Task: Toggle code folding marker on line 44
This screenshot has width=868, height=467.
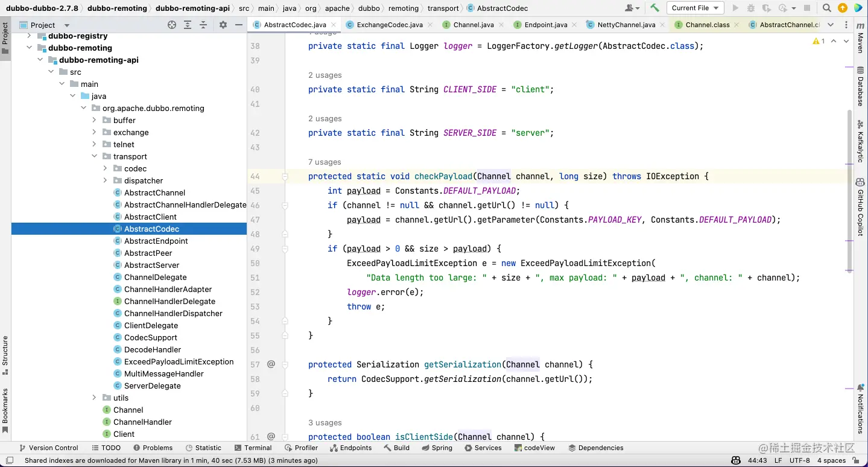Action: [x=285, y=176]
